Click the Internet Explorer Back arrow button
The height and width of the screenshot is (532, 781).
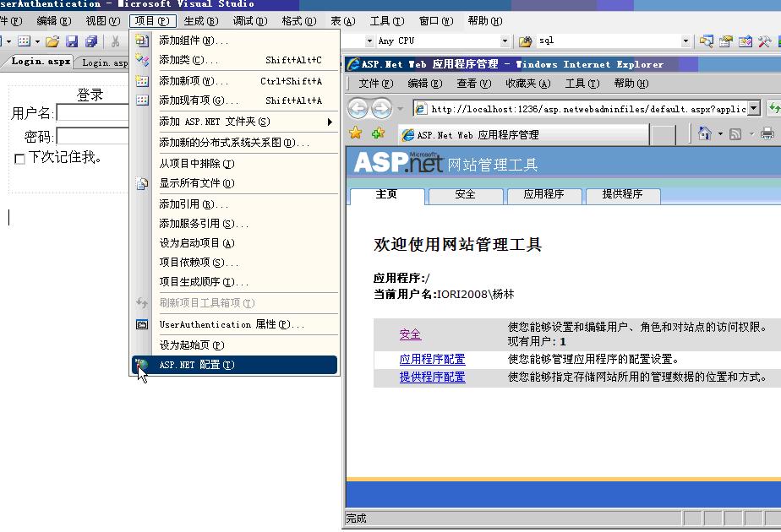click(x=358, y=108)
